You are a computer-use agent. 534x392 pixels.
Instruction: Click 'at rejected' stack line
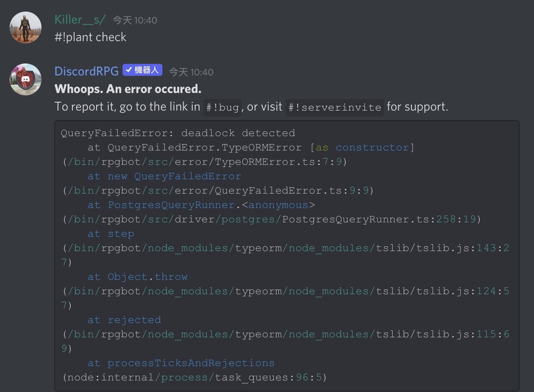click(124, 320)
